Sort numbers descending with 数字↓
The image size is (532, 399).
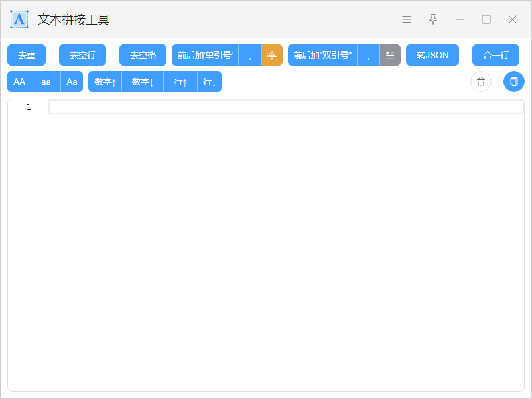pos(143,82)
